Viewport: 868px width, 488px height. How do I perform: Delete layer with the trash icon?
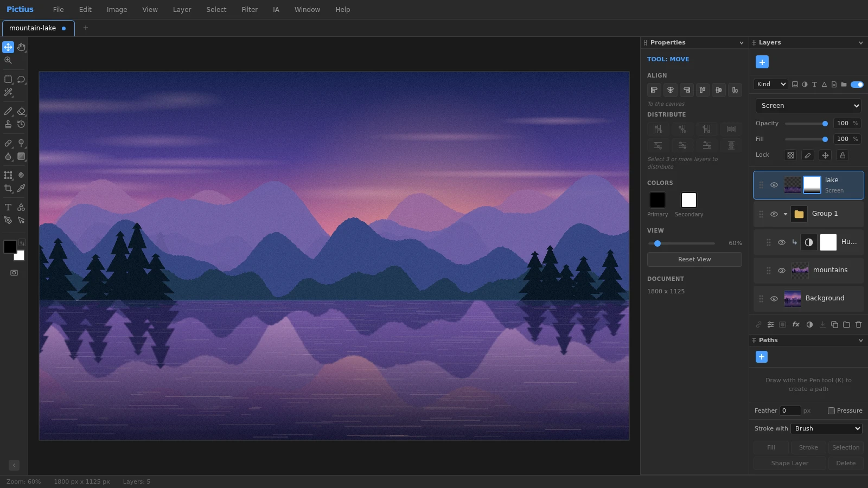pos(858,325)
